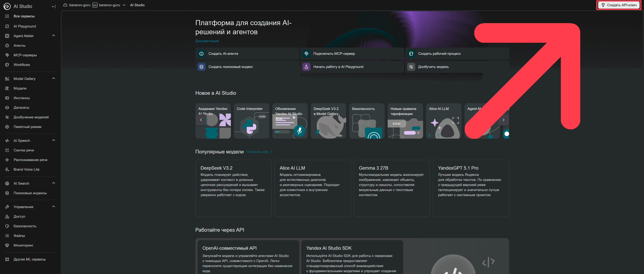Click the Безопасность shield icon

click(x=7, y=226)
